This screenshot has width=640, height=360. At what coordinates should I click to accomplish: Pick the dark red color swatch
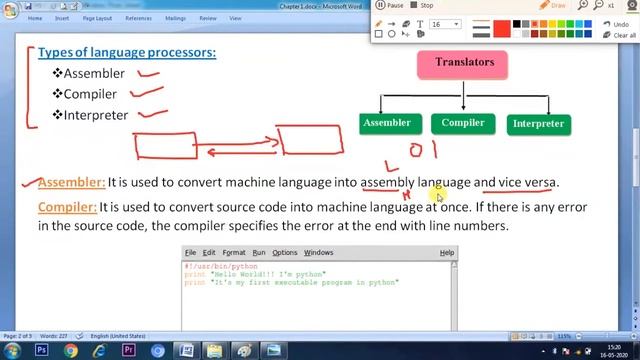pyautogui.click(x=534, y=34)
